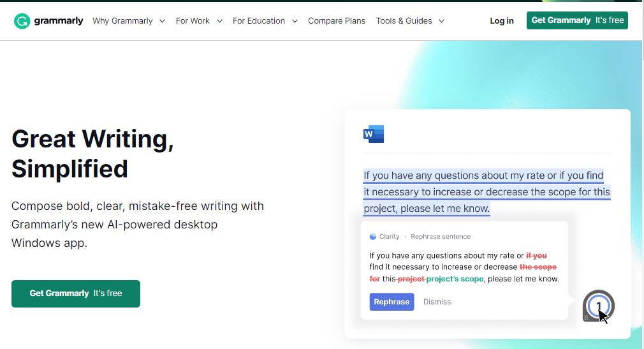Image resolution: width=644 pixels, height=349 pixels.
Task: Open the Why Grammarly menu
Action: pyautogui.click(x=122, y=21)
